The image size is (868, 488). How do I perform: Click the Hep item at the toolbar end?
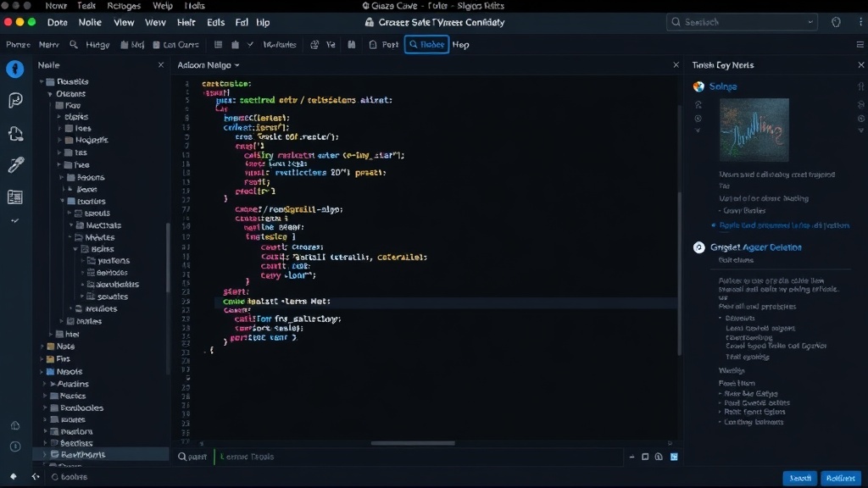click(460, 44)
